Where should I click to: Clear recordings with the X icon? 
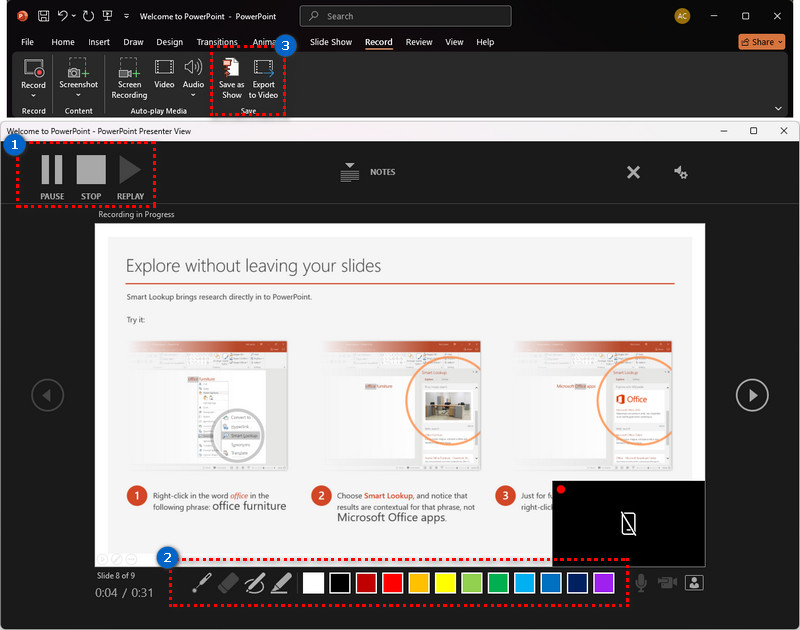click(x=633, y=172)
